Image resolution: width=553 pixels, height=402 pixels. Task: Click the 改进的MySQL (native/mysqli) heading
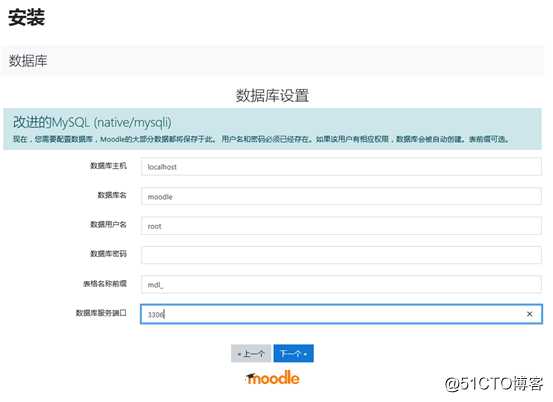[x=92, y=122]
